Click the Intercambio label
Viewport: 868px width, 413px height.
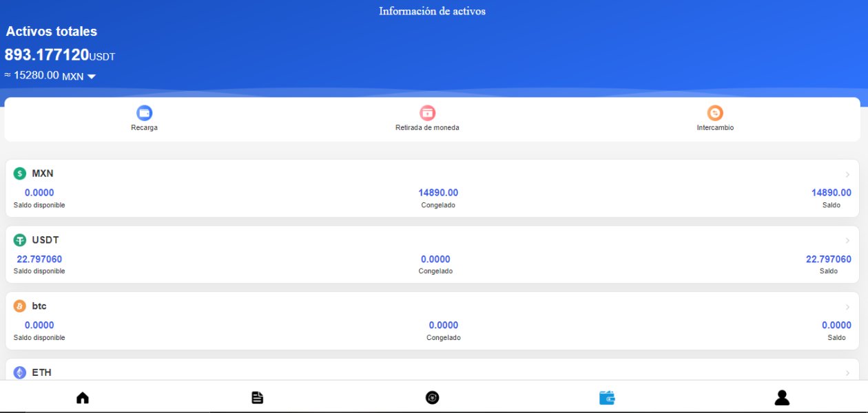[x=715, y=128]
